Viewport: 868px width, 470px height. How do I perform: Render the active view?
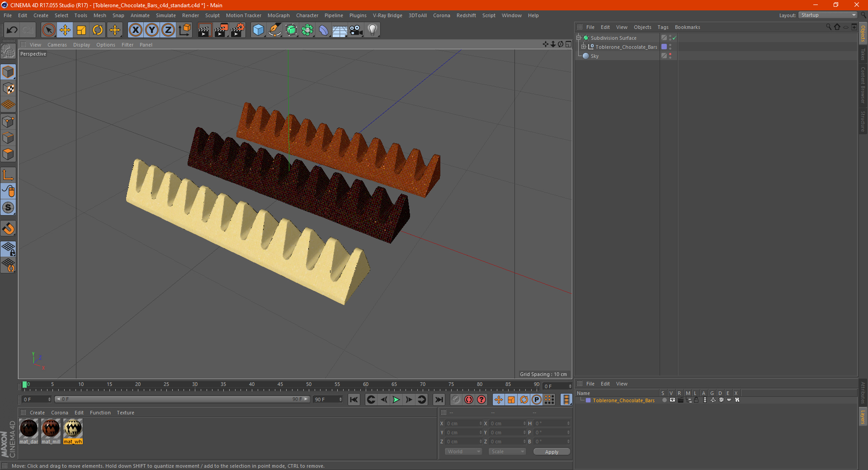(204, 30)
